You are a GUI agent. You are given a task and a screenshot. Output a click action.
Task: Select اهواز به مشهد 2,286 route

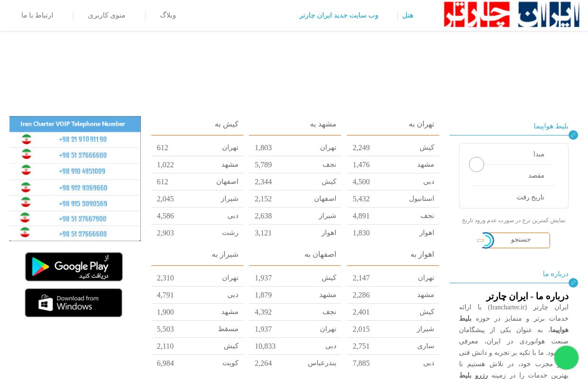[393, 295]
